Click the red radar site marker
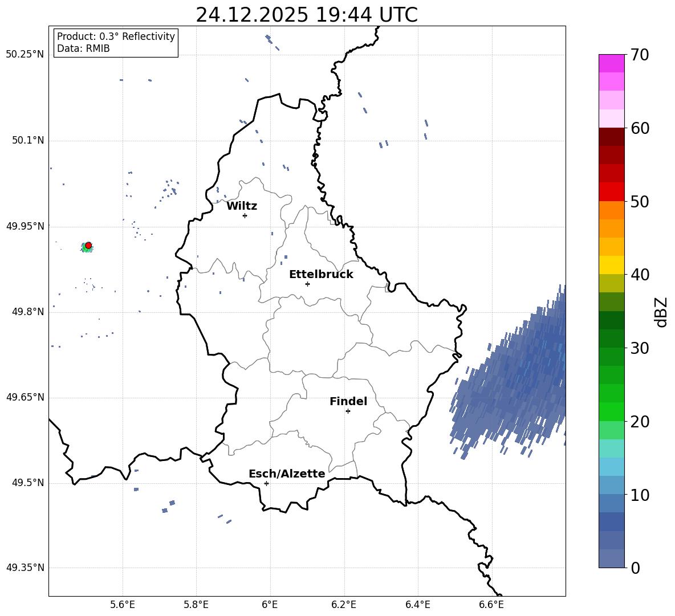 point(88,245)
